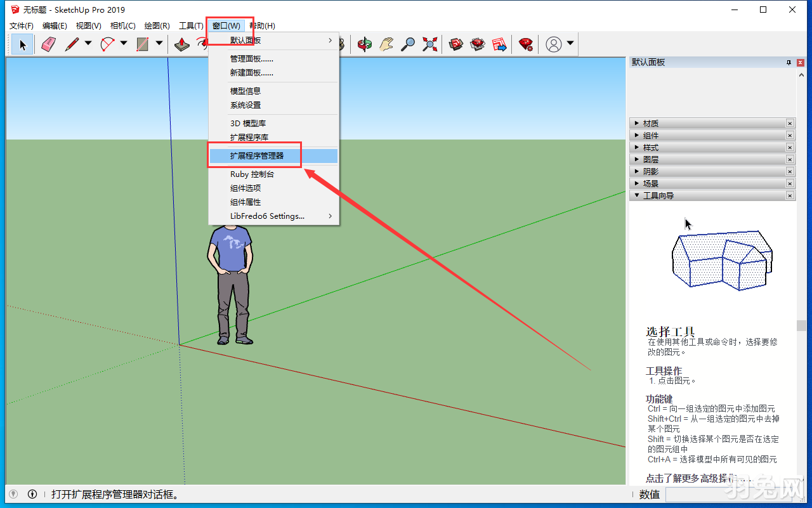Open the Extension Manager ruby icon
The width and height of the screenshot is (812, 508).
(525, 44)
